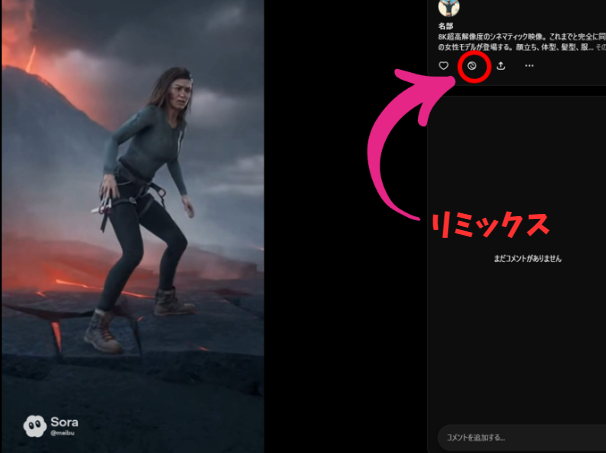Like the video with the heart icon
The width and height of the screenshot is (606, 453).
pos(444,66)
